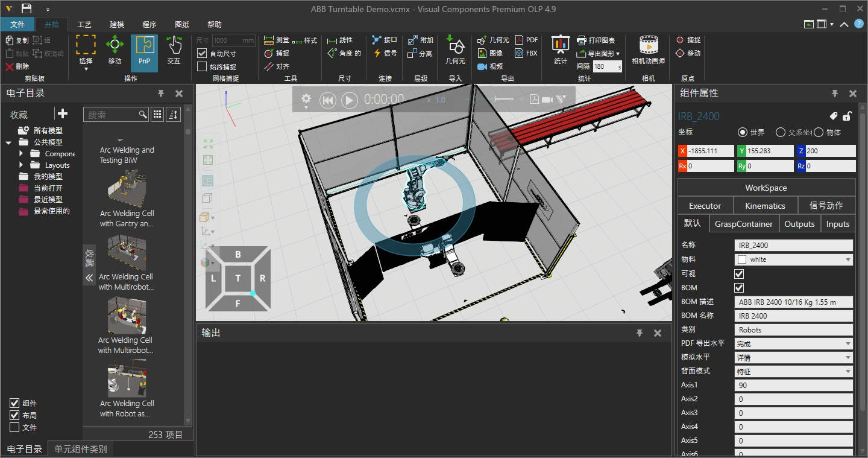The image size is (868, 458).
Task: Delete selection with the 删除 button
Action: [17, 66]
